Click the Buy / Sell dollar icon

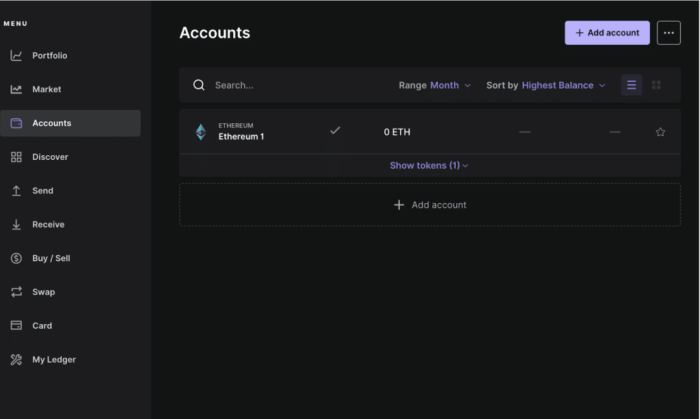(x=16, y=258)
